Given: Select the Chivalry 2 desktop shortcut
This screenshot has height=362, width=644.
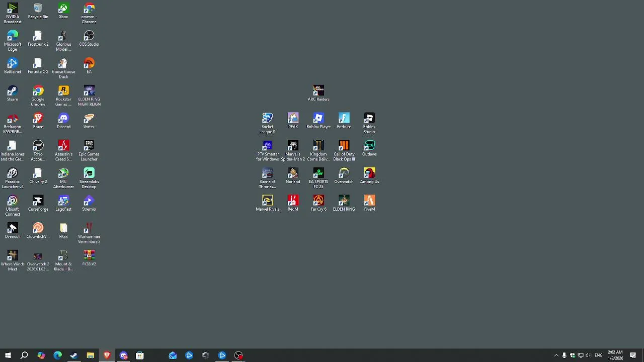Looking at the screenshot, I should 38,176.
